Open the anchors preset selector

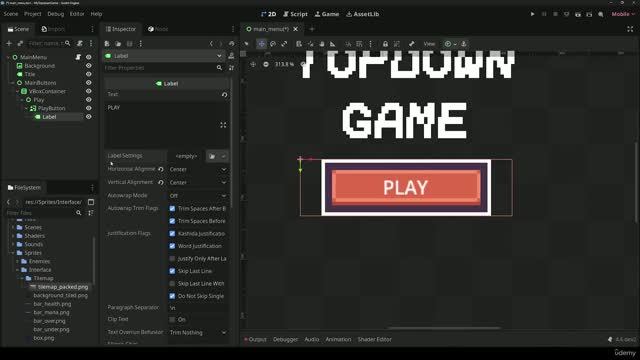tap(450, 44)
